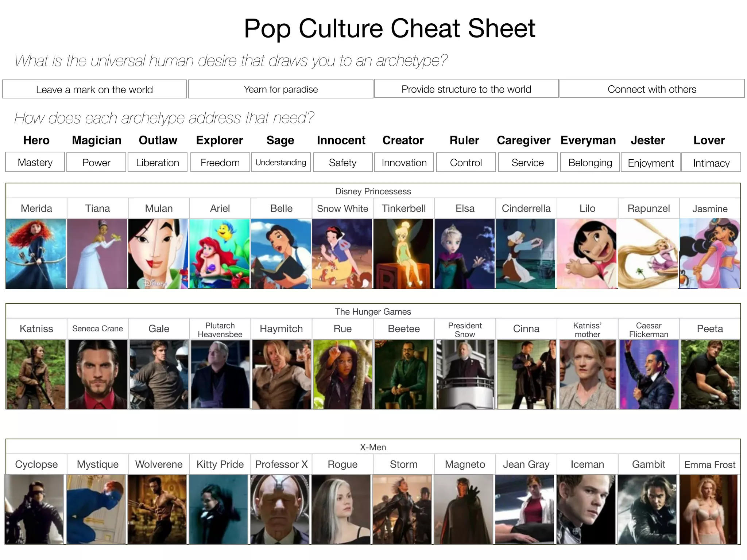747x560 pixels.
Task: Select the photo under Cyclopse
Action: (34, 509)
